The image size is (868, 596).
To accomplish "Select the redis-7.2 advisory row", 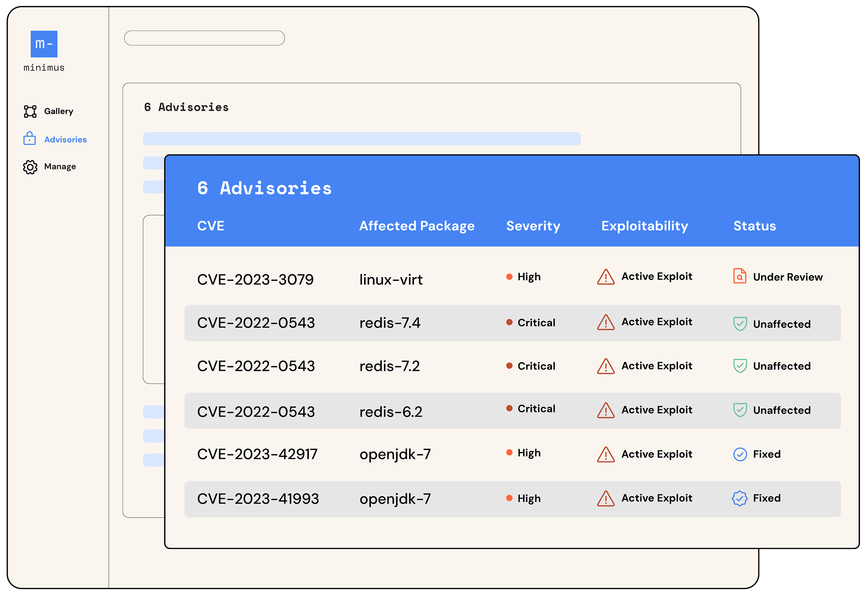I will pos(389,366).
